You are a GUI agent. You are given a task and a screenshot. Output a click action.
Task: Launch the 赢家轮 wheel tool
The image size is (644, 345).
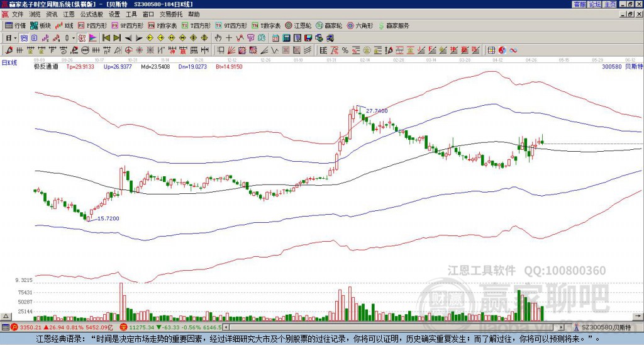pyautogui.click(x=329, y=25)
